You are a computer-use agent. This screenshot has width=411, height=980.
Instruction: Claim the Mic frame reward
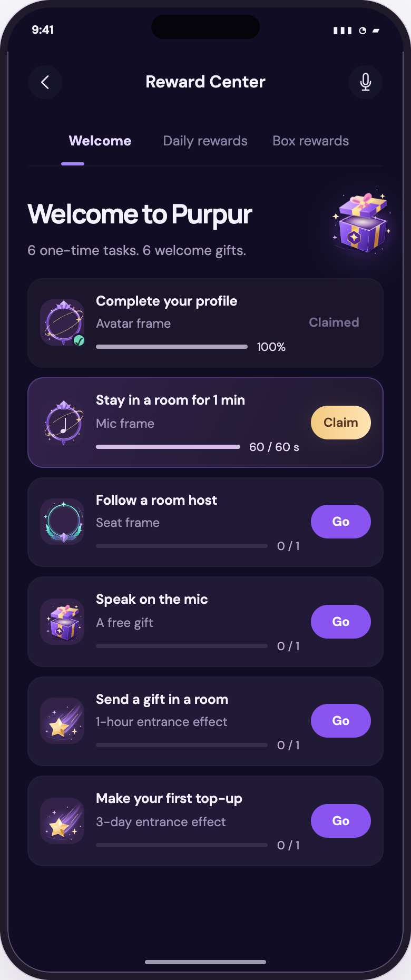(341, 423)
